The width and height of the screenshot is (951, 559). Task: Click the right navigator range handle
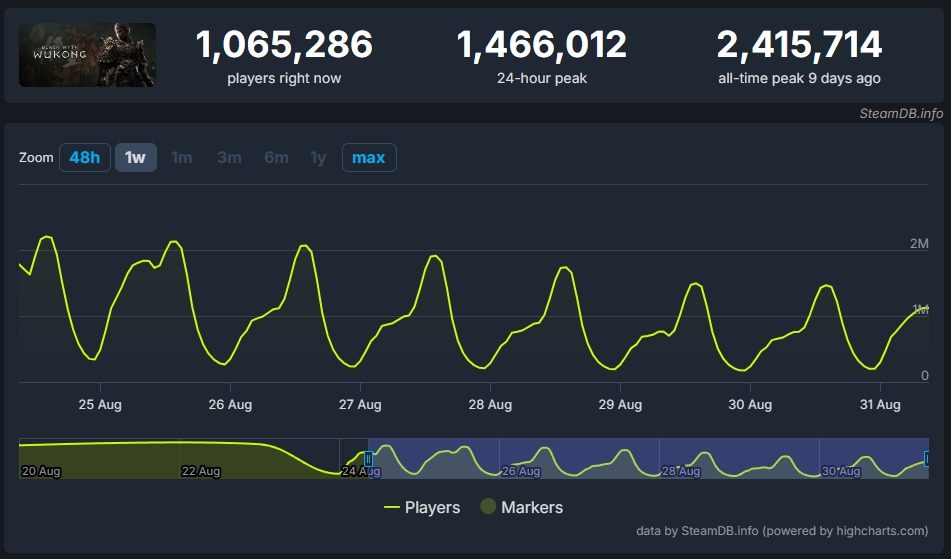[x=926, y=458]
